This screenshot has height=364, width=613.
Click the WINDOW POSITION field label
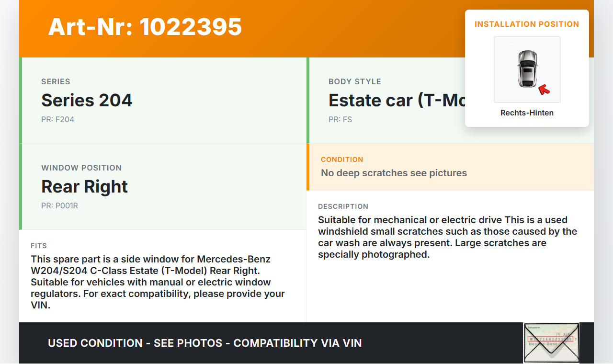(x=81, y=168)
